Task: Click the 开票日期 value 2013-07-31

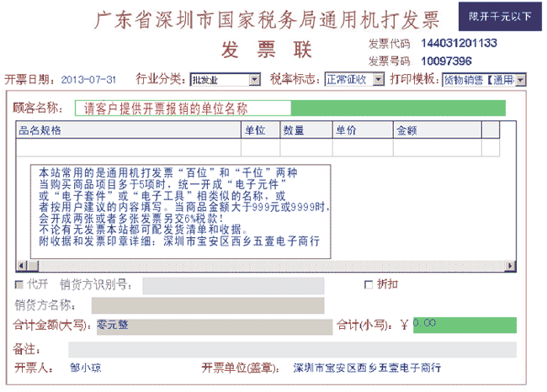Action: pyautogui.click(x=88, y=80)
